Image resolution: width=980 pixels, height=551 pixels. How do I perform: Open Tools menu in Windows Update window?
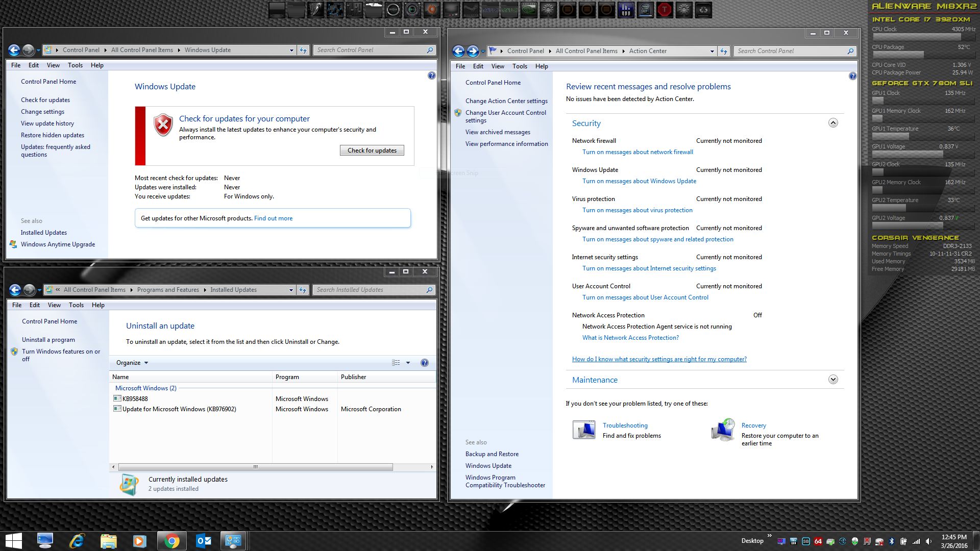75,65
